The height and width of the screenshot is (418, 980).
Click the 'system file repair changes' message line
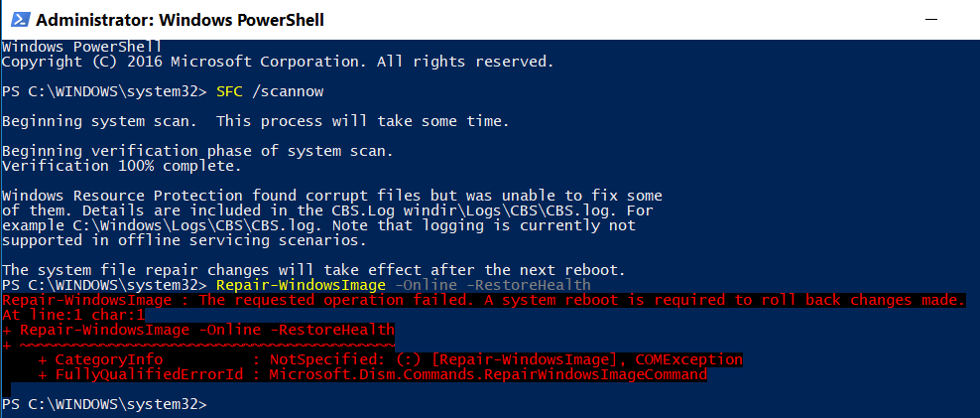(313, 270)
